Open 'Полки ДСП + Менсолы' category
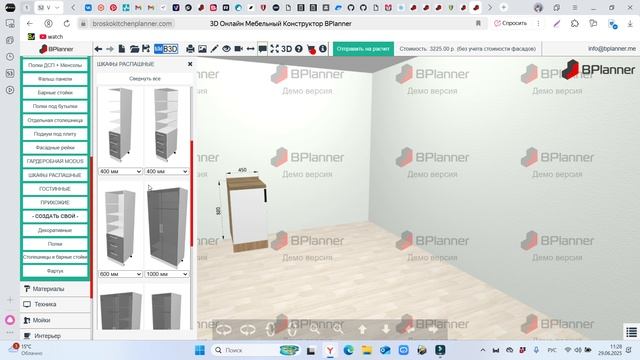The image size is (640, 360). click(x=55, y=65)
